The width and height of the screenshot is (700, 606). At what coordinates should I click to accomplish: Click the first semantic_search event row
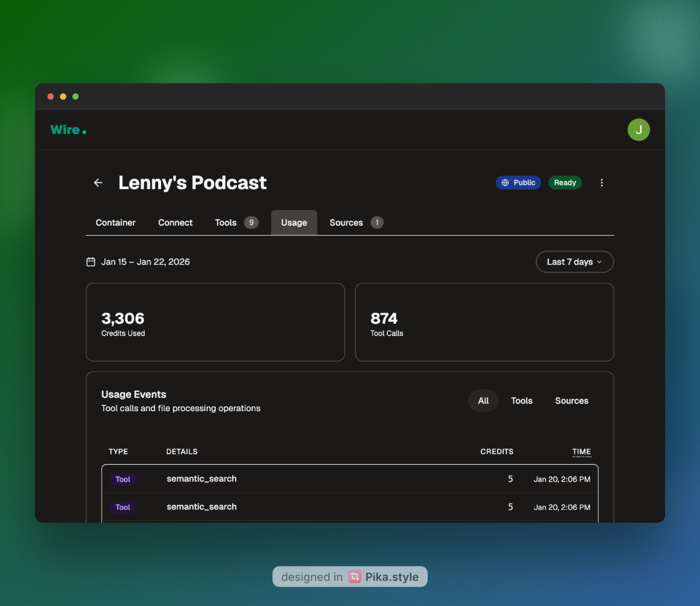[349, 479]
